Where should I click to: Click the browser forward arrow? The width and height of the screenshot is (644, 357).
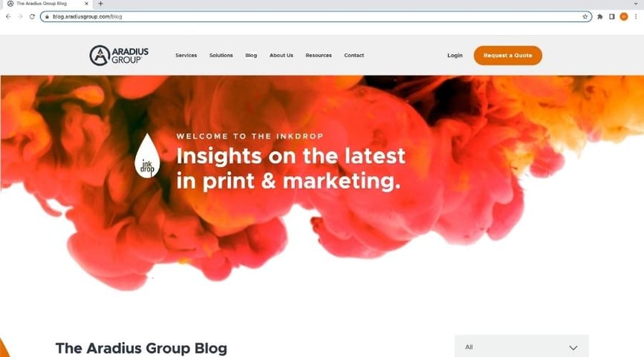click(20, 16)
